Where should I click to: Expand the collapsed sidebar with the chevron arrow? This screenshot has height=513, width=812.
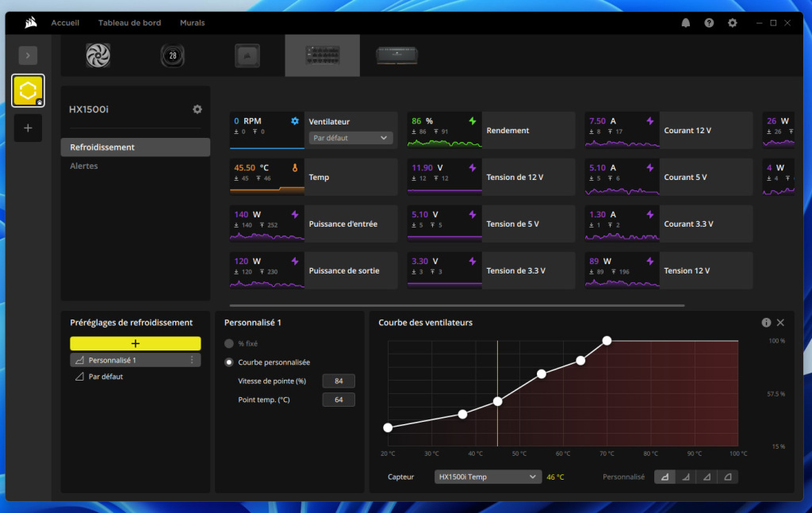tap(28, 56)
